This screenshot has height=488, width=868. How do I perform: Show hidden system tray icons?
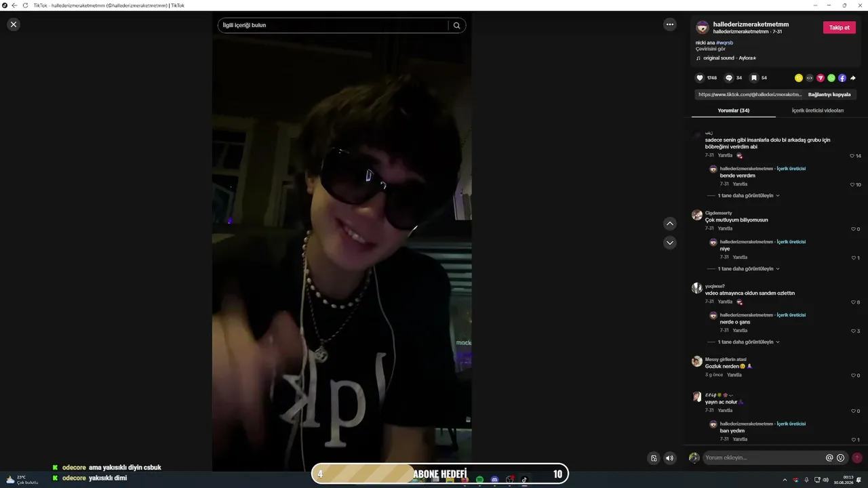tap(785, 480)
